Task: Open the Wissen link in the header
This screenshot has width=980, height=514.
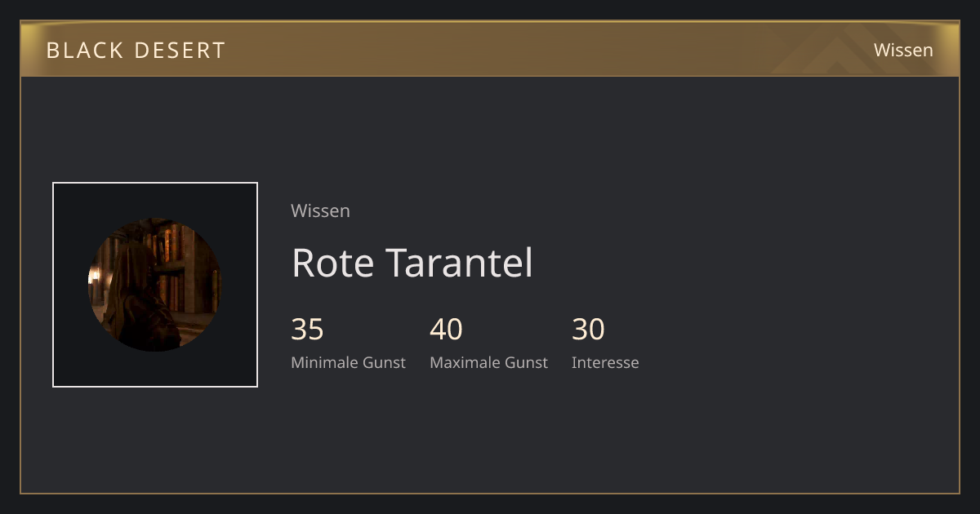Action: click(903, 50)
